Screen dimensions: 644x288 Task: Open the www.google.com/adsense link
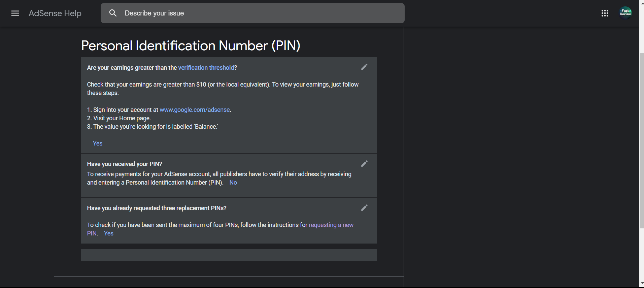(195, 110)
